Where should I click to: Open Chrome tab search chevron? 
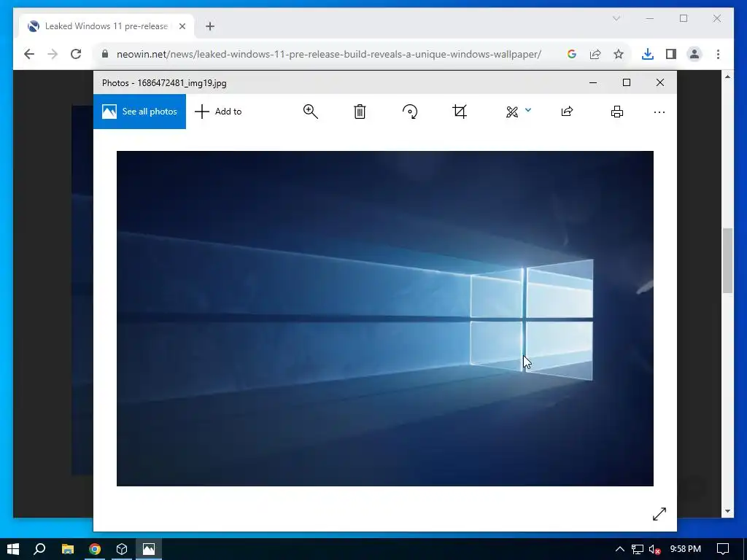coord(616,18)
